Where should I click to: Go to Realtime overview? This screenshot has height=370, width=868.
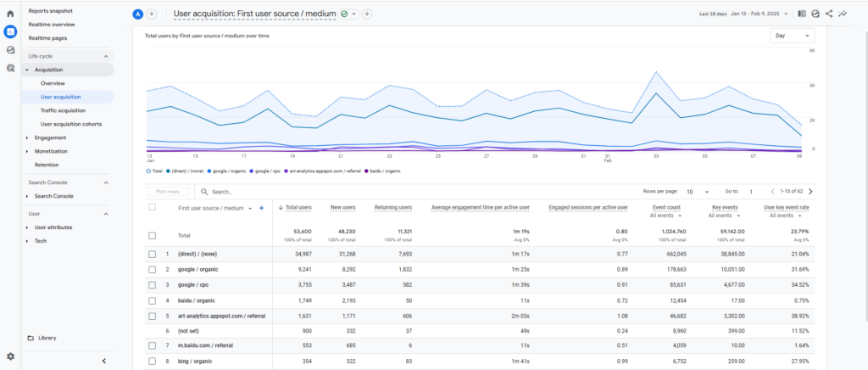(51, 25)
